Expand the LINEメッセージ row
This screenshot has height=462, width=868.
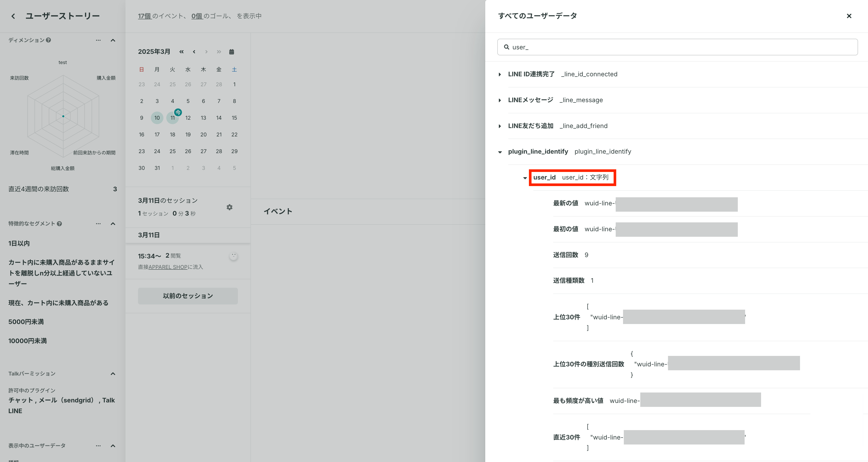tap(500, 100)
